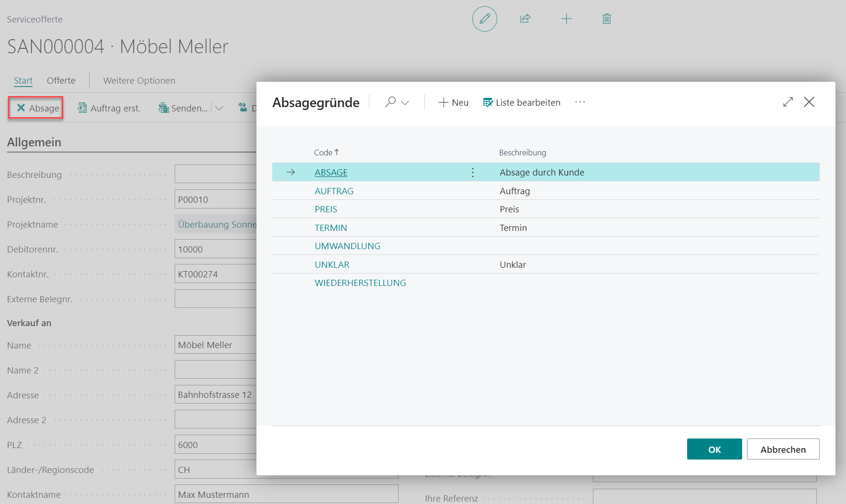Select the AUFTRAG code
846x504 pixels.
[x=334, y=191]
